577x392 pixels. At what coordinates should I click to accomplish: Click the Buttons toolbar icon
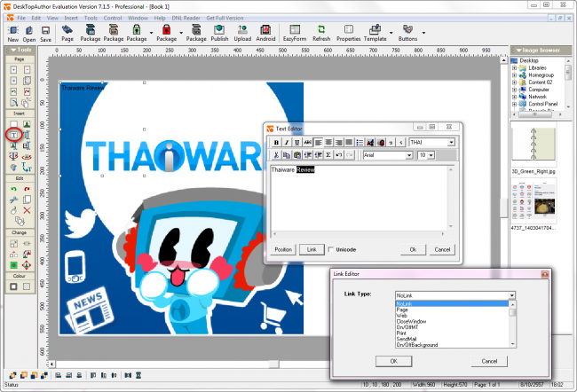pos(407,33)
